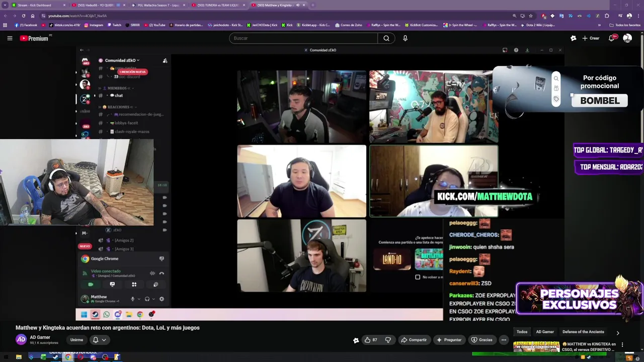
Task: Open Chrome apps grid in bookmarks bar
Action: (5, 25)
